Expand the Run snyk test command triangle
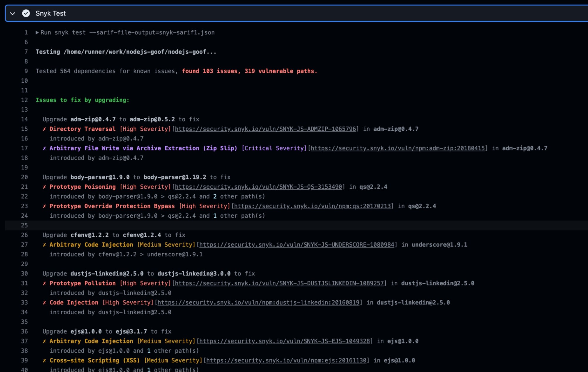 (x=37, y=32)
